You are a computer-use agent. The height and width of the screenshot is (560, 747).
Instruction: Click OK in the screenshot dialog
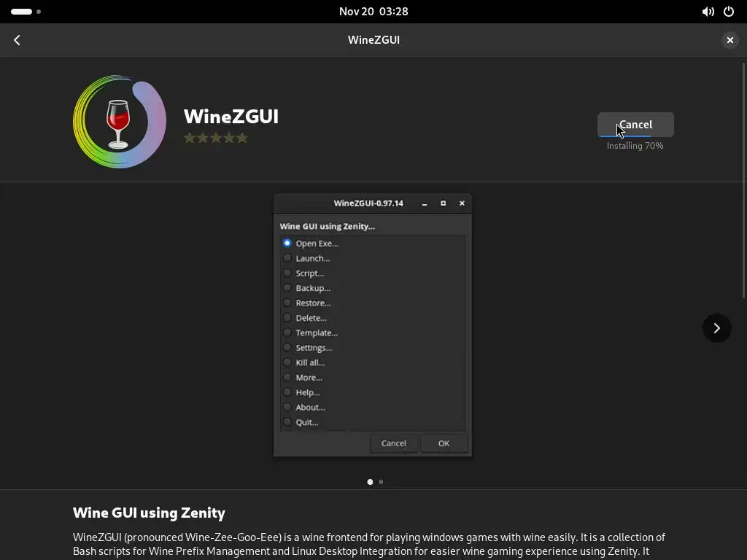444,443
